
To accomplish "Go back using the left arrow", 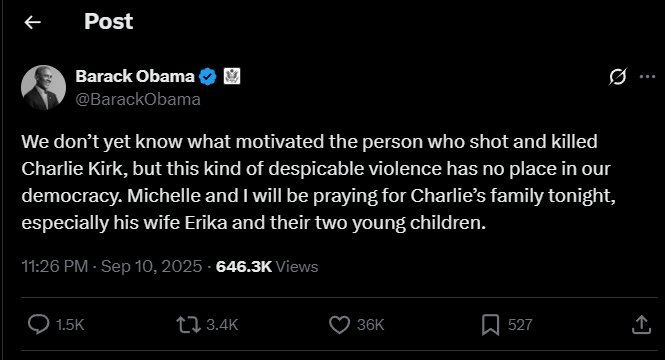I will click(x=33, y=22).
